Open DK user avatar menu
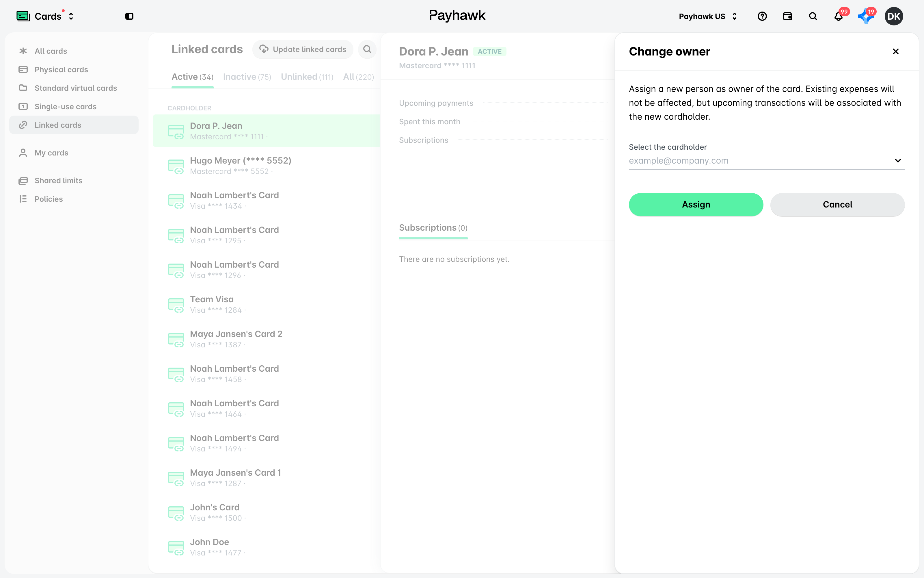Screen dimensions: 924x578 pos(894,16)
